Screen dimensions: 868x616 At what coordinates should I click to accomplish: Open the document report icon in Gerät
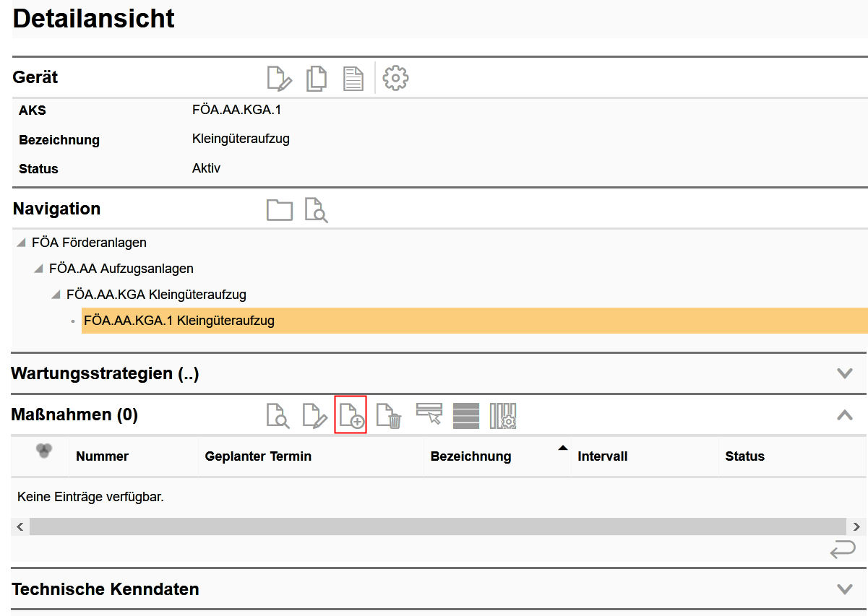tap(353, 78)
